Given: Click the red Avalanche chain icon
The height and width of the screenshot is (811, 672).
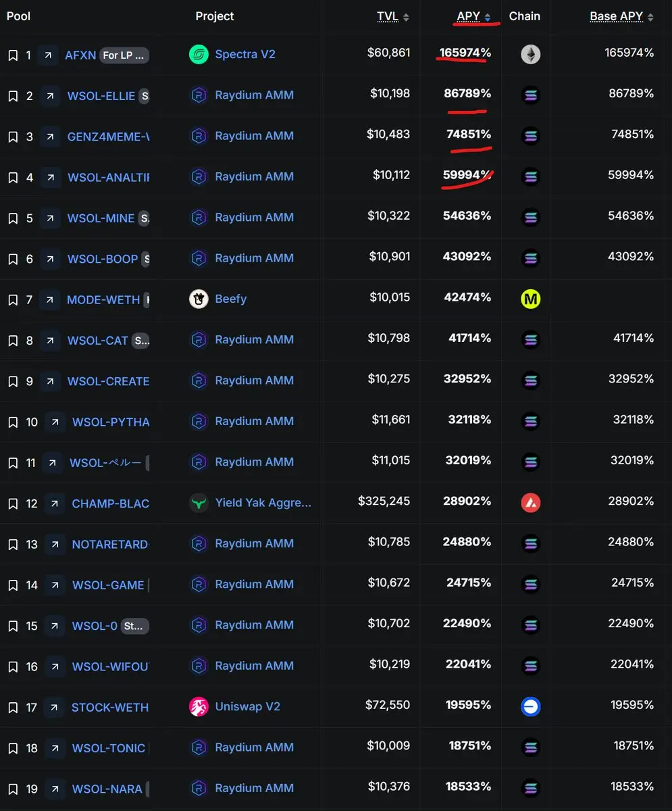Looking at the screenshot, I should (531, 503).
